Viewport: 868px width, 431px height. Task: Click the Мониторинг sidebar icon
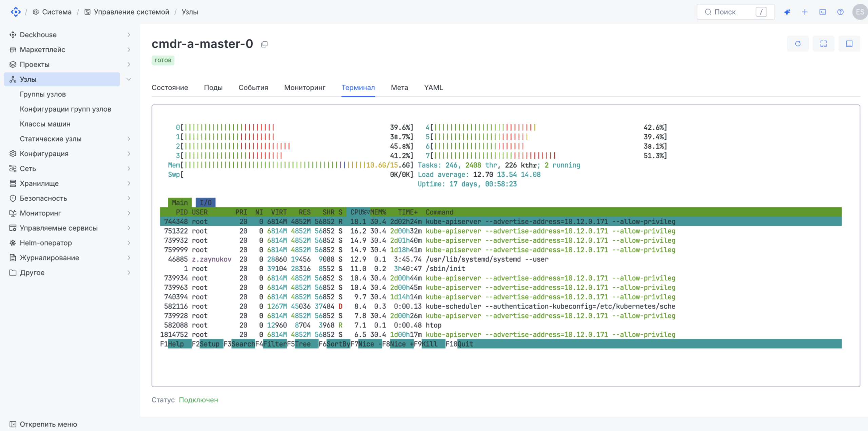(x=13, y=213)
